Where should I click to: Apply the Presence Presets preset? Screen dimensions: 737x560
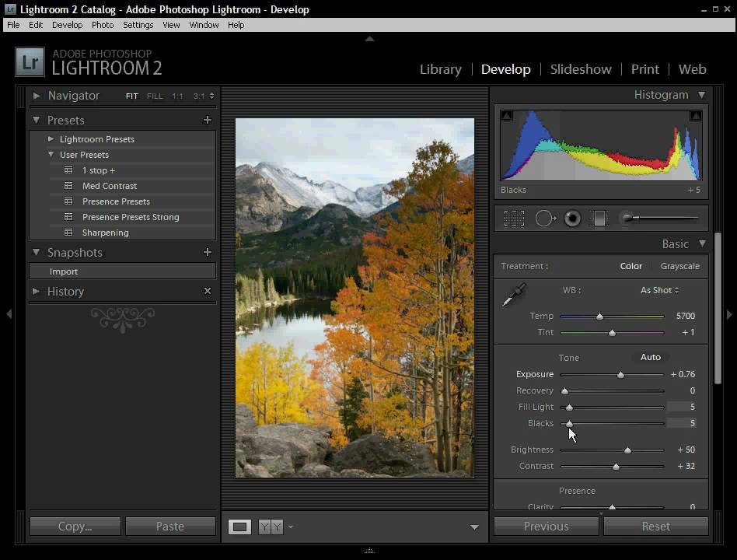pos(116,201)
